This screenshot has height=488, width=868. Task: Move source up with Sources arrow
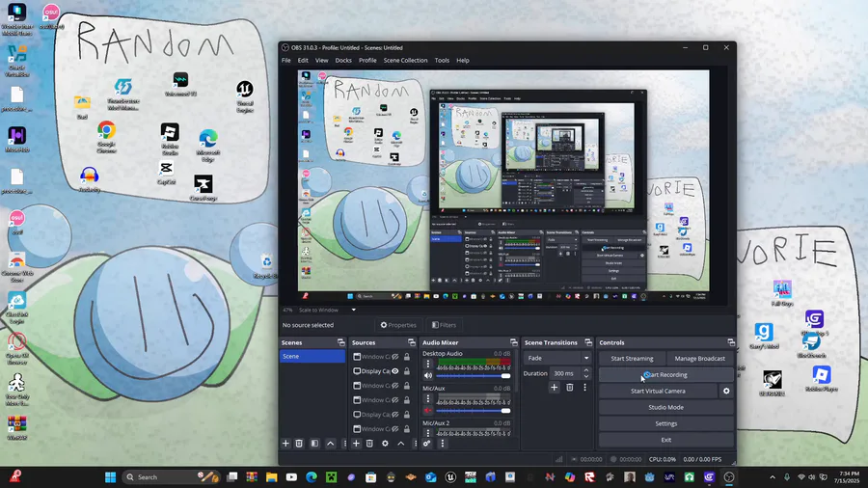[x=401, y=444]
